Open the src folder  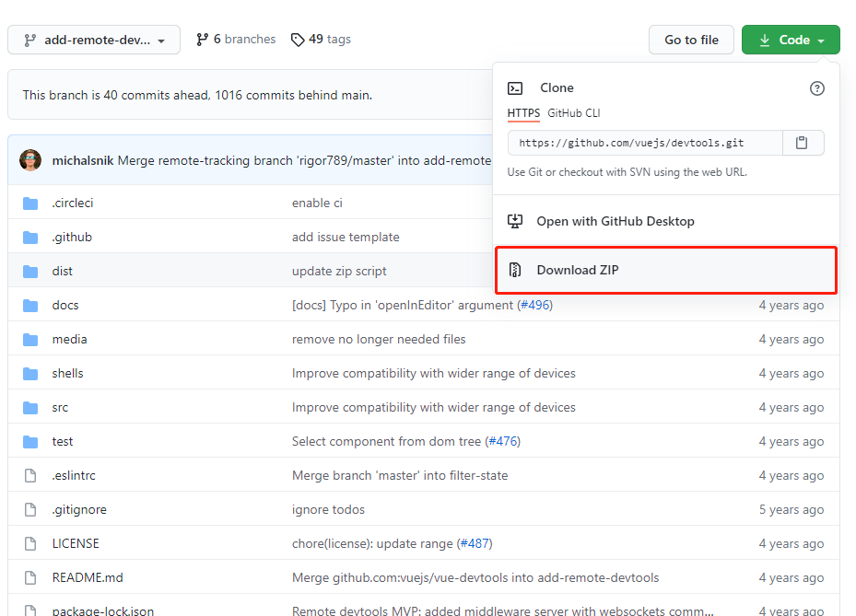coord(60,408)
